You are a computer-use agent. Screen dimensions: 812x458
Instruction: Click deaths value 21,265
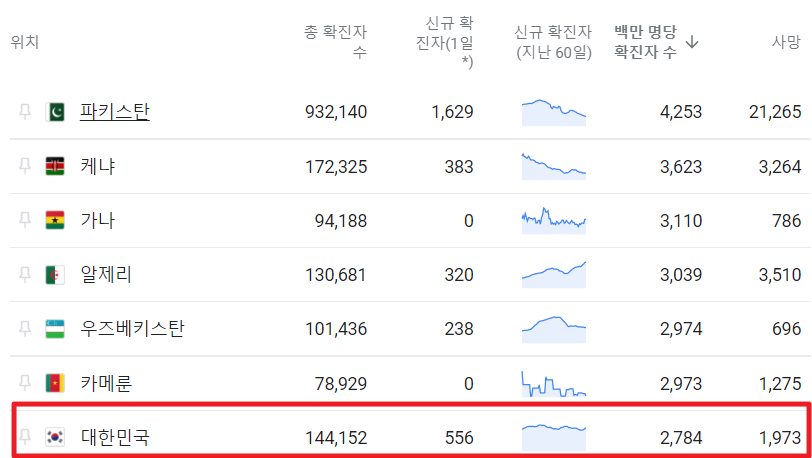(775, 112)
